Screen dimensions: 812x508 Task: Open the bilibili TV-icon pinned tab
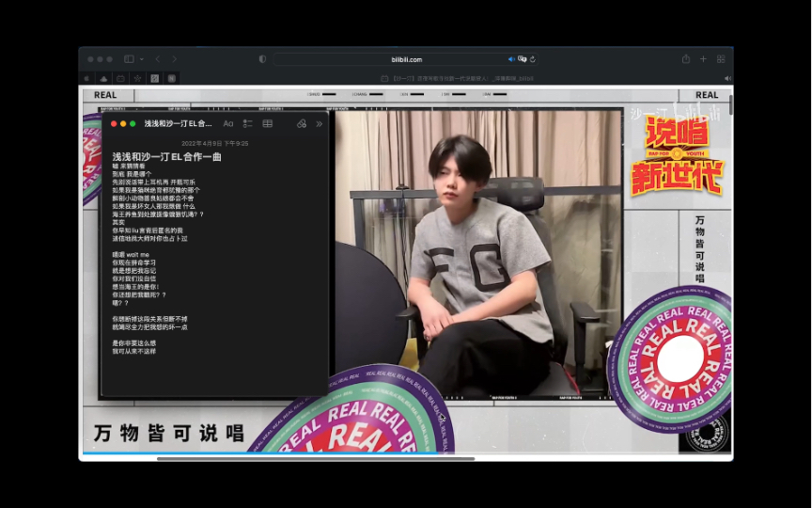(120, 78)
